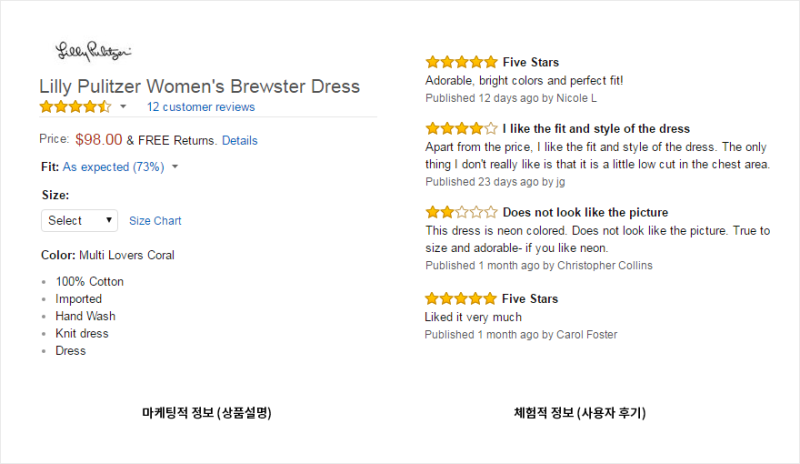Viewport: 800px width, 464px height.
Task: Open the 12 customer reviews link
Action: 201,107
